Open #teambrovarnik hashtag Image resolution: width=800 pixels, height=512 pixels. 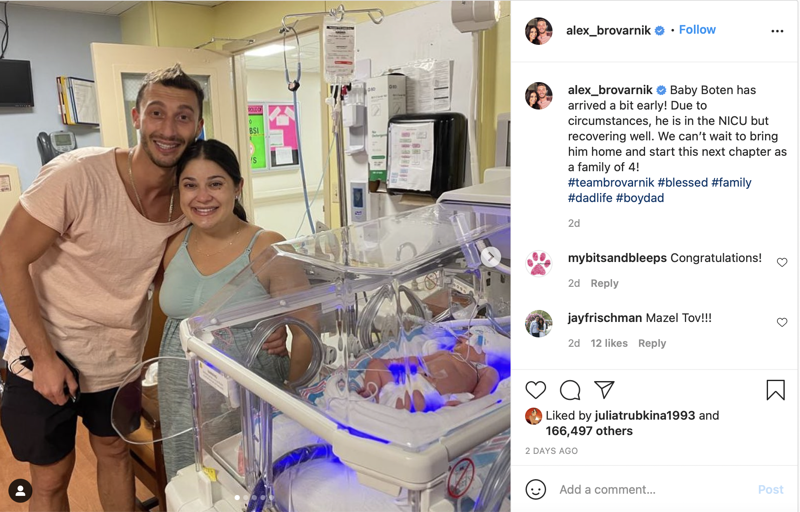[611, 183]
